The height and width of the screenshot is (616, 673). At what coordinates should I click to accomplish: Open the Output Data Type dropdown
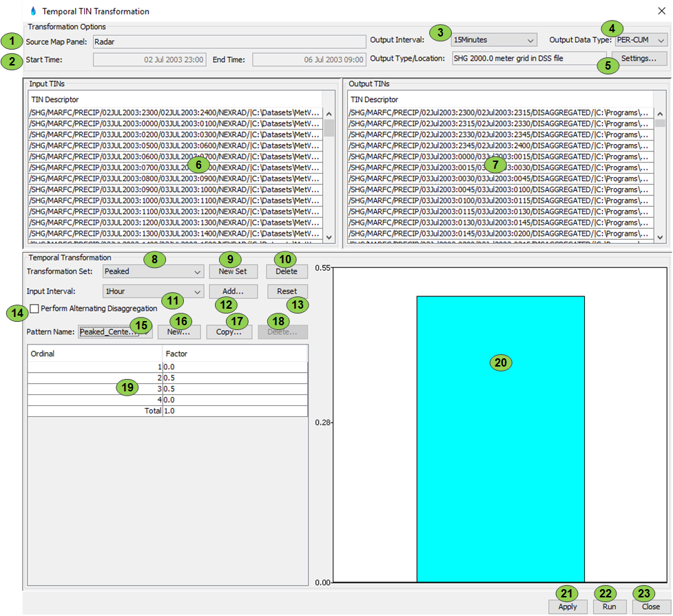(641, 40)
